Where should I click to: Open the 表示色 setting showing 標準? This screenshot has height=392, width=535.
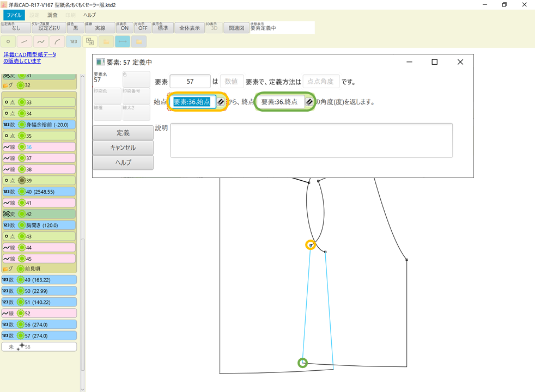point(162,27)
